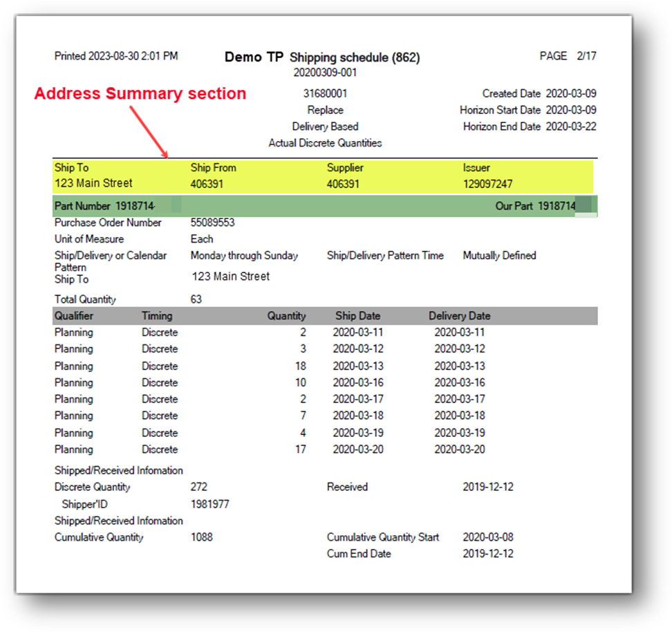Click quantity 17 in the last schedule row
672x632 pixels.
pyautogui.click(x=301, y=449)
